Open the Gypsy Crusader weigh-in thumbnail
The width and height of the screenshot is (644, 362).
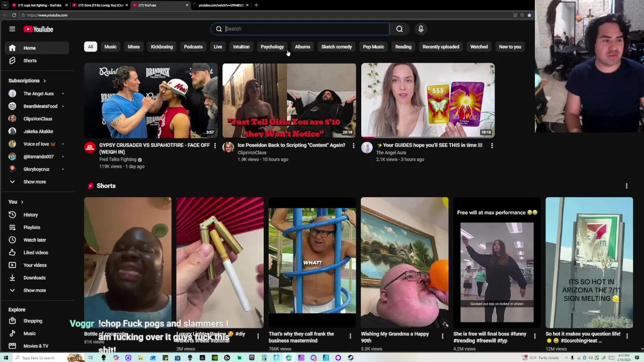point(151,100)
